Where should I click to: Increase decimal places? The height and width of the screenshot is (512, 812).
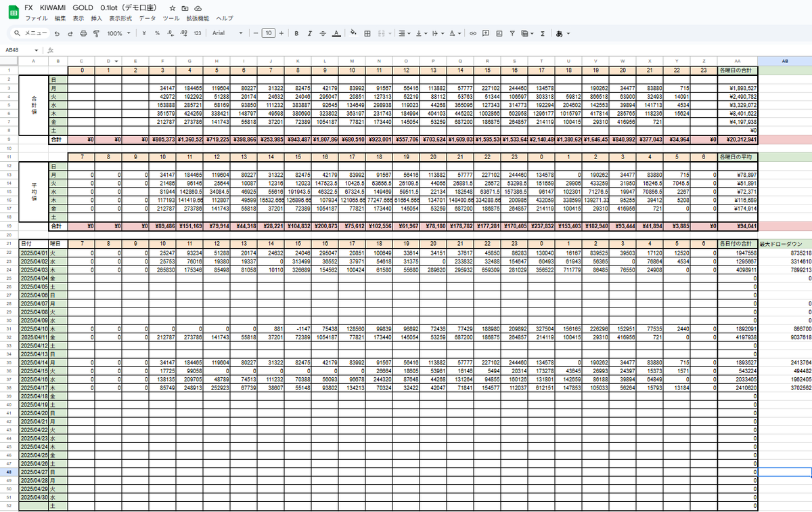click(x=183, y=33)
